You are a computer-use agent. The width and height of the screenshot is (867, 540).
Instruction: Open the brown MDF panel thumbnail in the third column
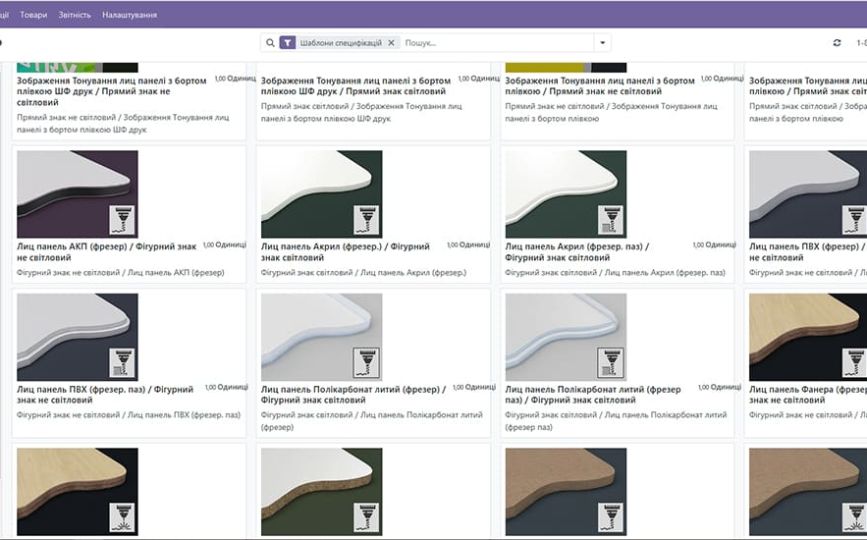coord(566,491)
